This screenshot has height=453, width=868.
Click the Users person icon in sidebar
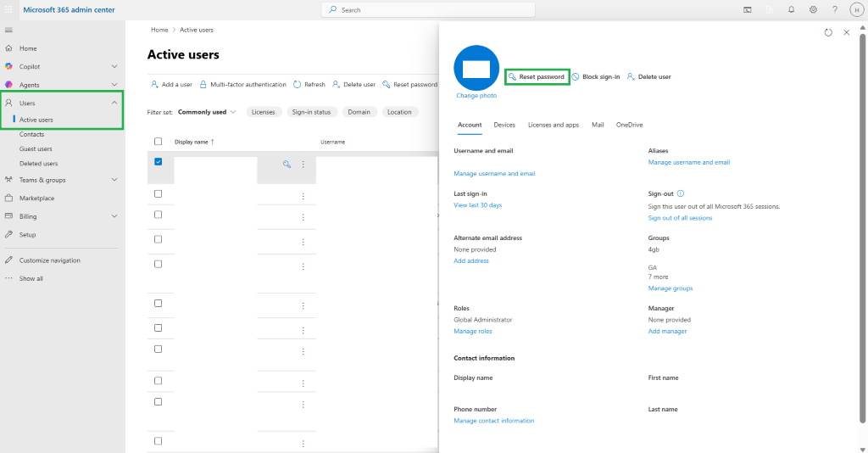pyautogui.click(x=8, y=103)
